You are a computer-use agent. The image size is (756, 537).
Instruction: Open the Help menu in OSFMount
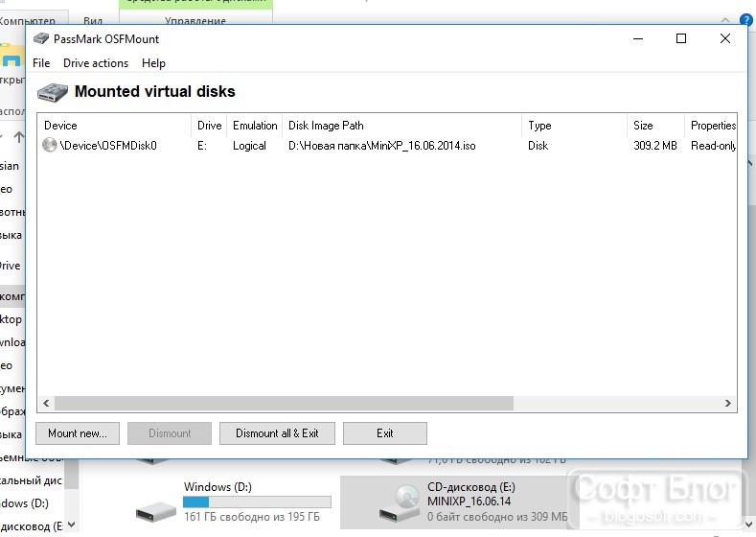[x=153, y=63]
